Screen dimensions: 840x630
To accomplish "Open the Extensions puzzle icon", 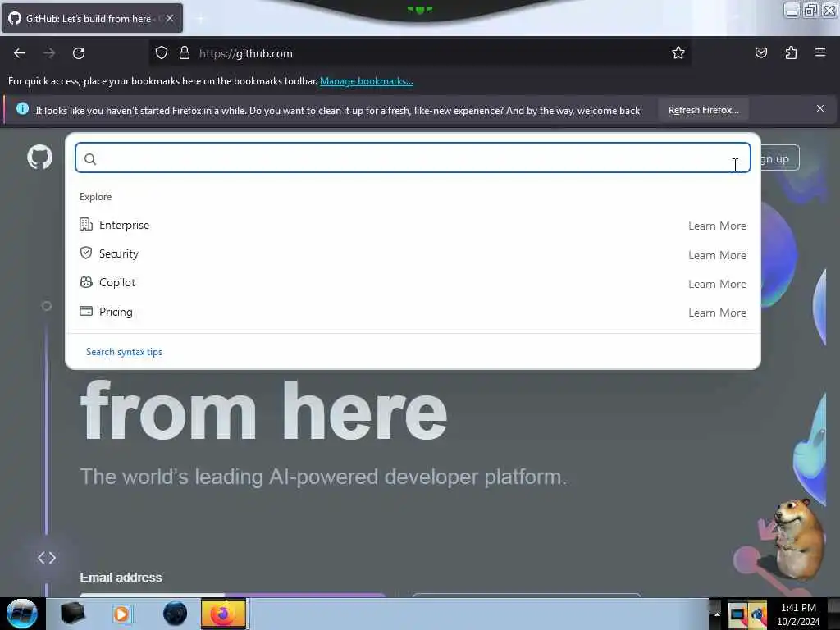I will 791,52.
